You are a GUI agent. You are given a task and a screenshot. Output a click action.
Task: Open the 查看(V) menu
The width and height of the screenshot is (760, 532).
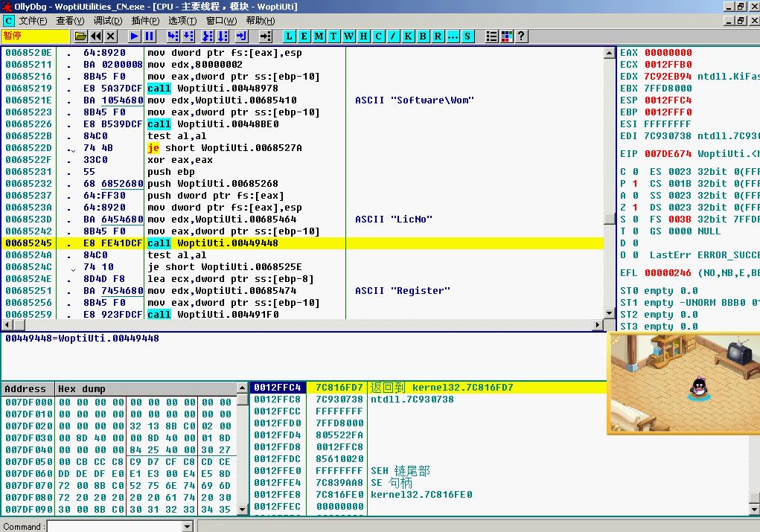[x=70, y=21]
